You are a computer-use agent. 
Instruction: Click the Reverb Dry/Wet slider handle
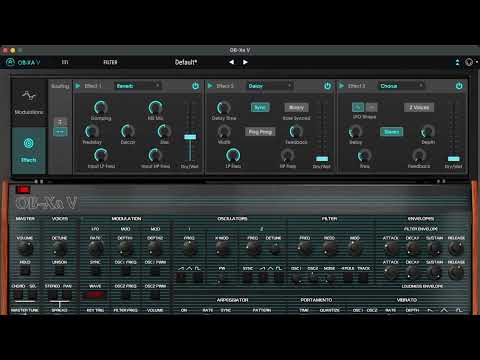pos(190,137)
